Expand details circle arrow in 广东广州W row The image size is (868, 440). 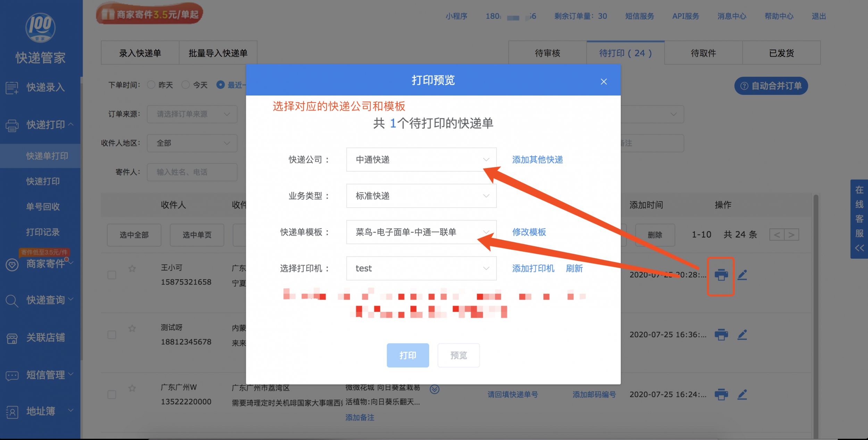(434, 389)
